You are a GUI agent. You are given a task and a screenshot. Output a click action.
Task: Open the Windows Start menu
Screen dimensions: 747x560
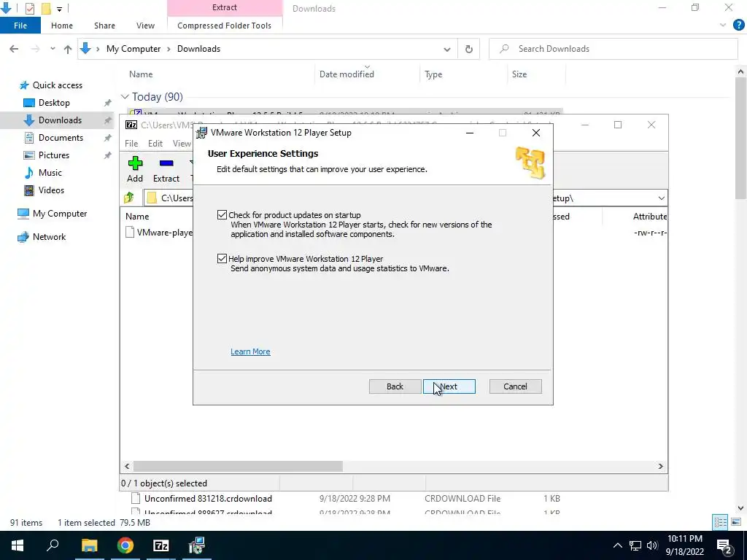click(x=18, y=545)
